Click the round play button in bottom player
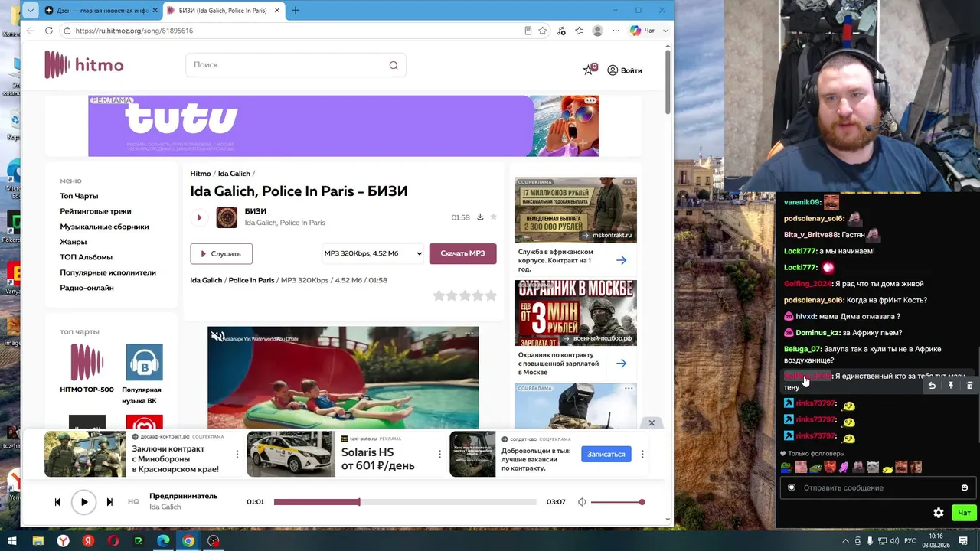This screenshot has width=980, height=551. pos(84,502)
